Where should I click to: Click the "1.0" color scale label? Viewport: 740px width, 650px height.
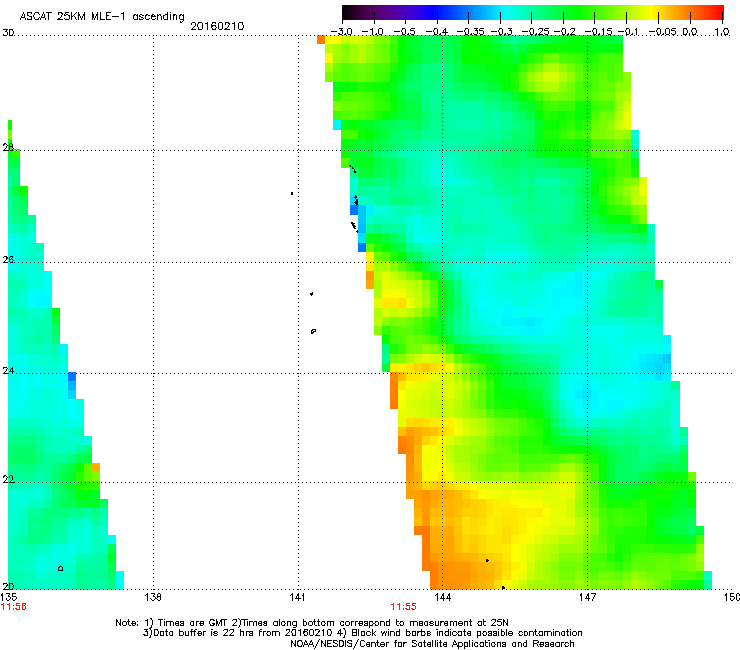click(723, 32)
